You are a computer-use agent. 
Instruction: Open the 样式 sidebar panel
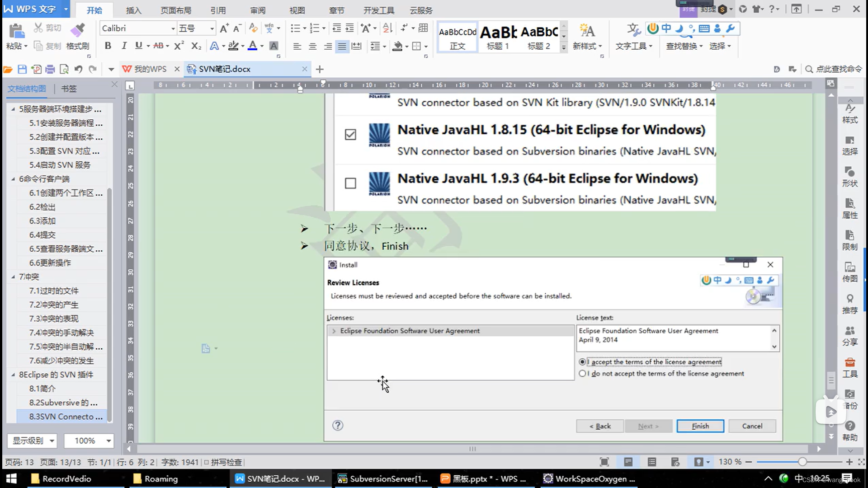[x=850, y=113]
